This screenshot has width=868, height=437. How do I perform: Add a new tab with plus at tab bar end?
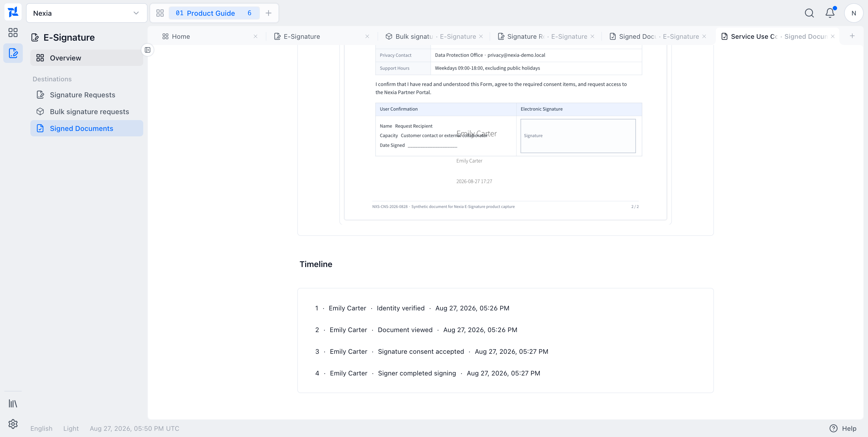coord(852,36)
